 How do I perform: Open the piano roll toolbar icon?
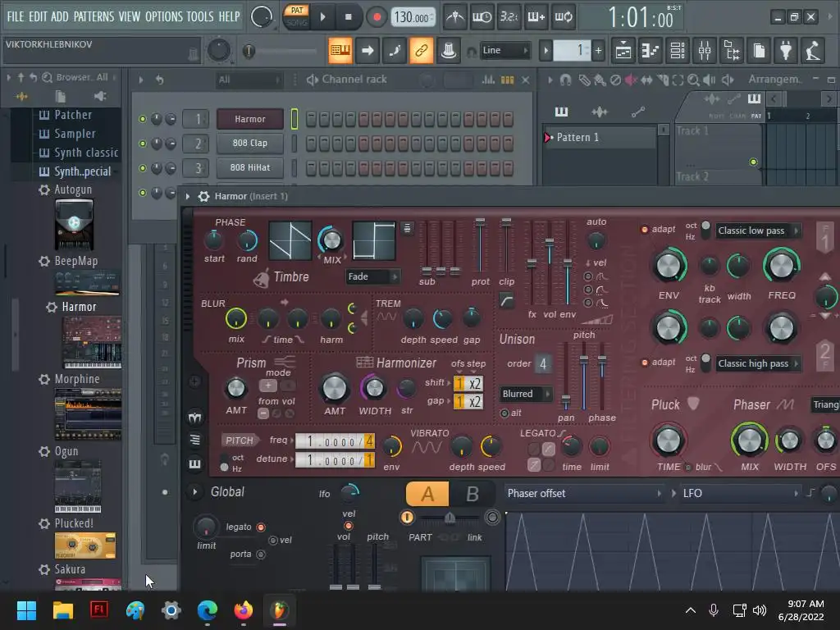tap(650, 51)
